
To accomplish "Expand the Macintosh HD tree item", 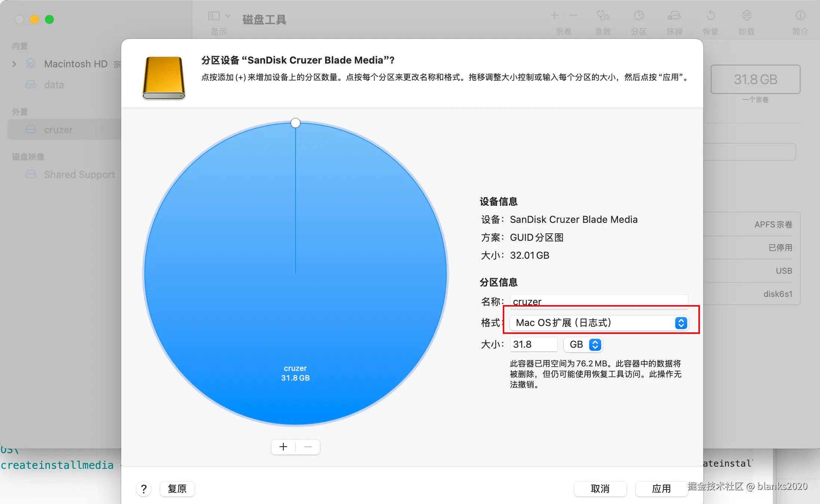I will (x=14, y=64).
